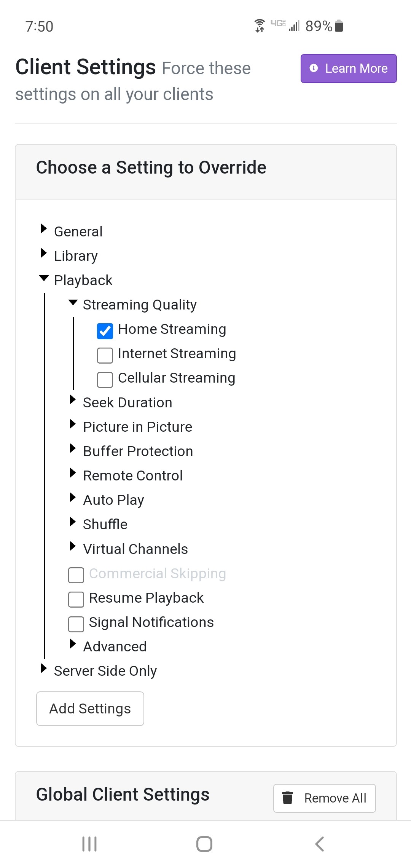The width and height of the screenshot is (411, 868).
Task: Uncheck the Home Streaming checkbox
Action: point(105,331)
